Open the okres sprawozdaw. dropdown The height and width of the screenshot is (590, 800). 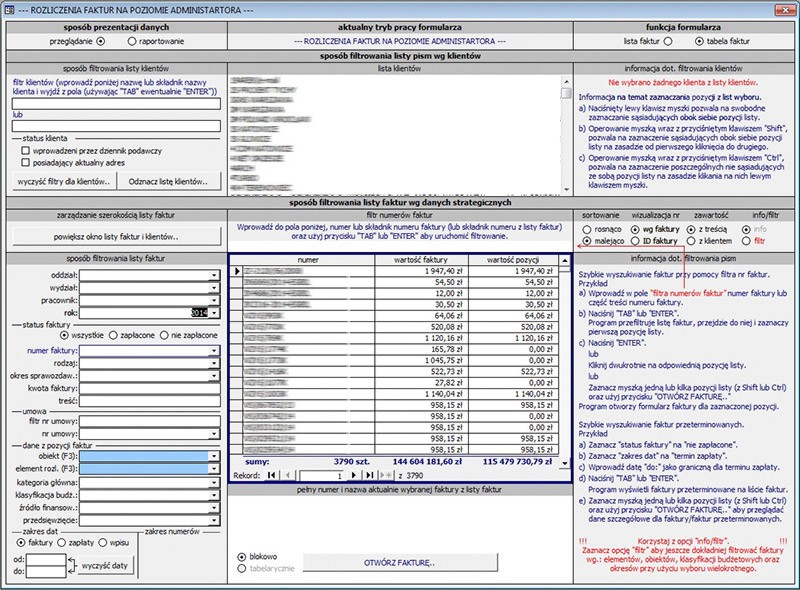(x=214, y=376)
